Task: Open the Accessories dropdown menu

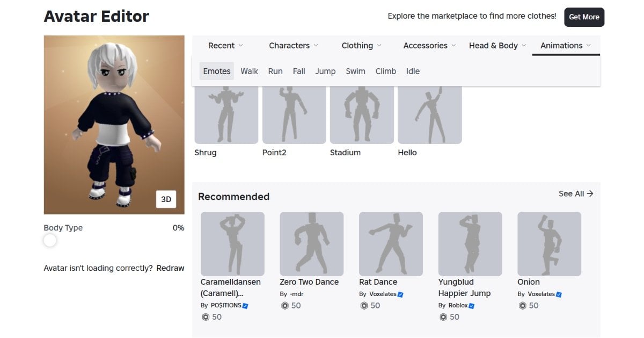Action: coord(429,46)
